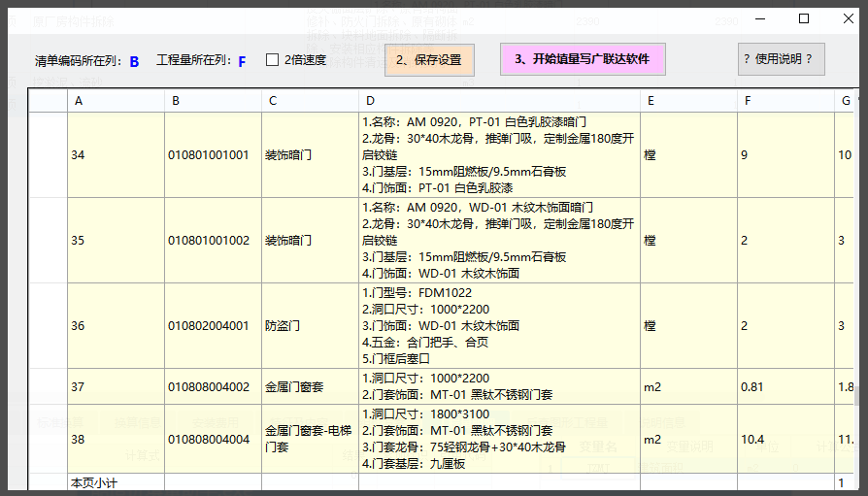The image size is (868, 496).
Task: Select column F header
Action: pyautogui.click(x=785, y=101)
